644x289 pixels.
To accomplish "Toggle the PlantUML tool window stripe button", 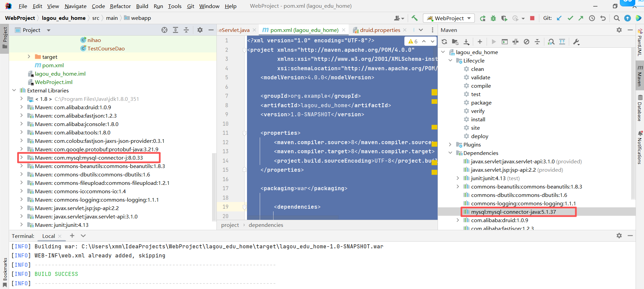I will pos(640,43).
